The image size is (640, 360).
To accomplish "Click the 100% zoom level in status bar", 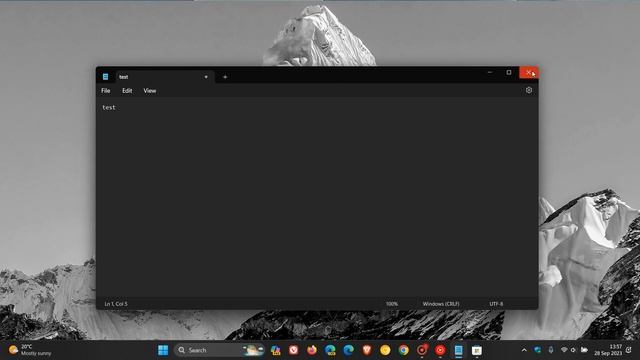I will tap(392, 304).
